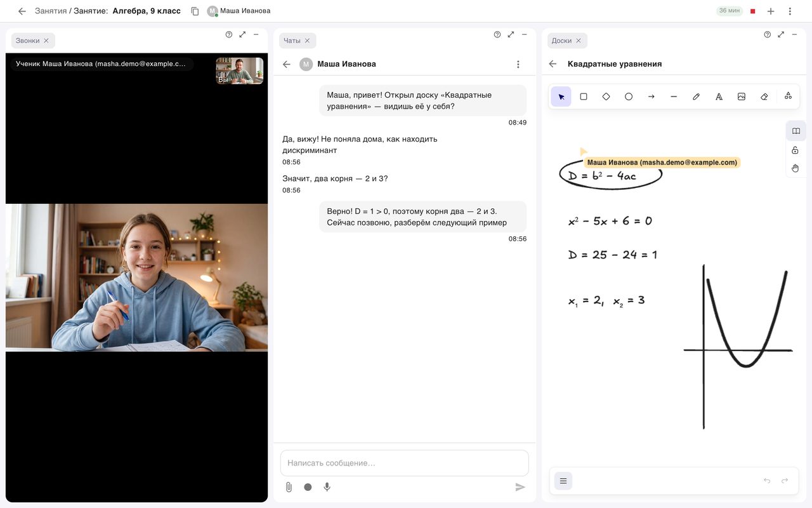
Task: Open the board library book icon
Action: tap(796, 131)
